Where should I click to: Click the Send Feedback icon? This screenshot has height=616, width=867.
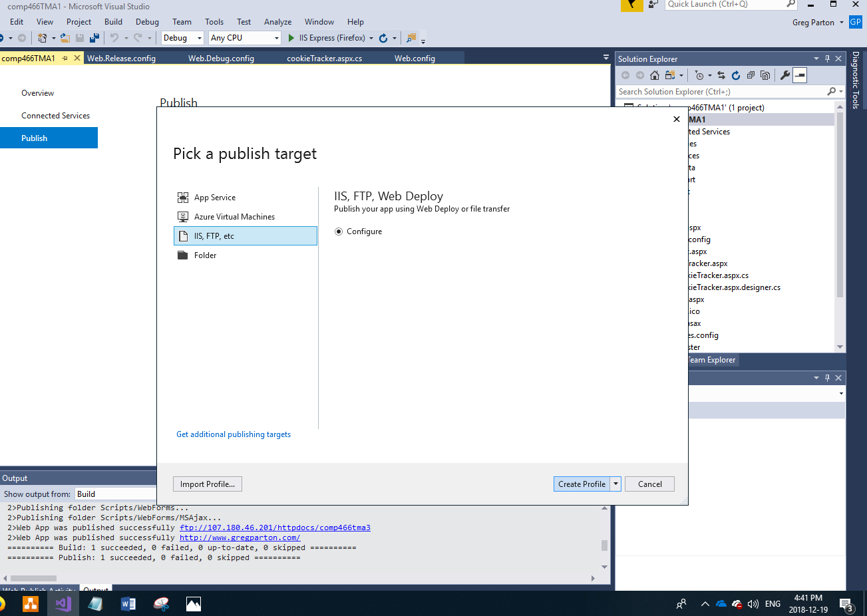click(653, 5)
